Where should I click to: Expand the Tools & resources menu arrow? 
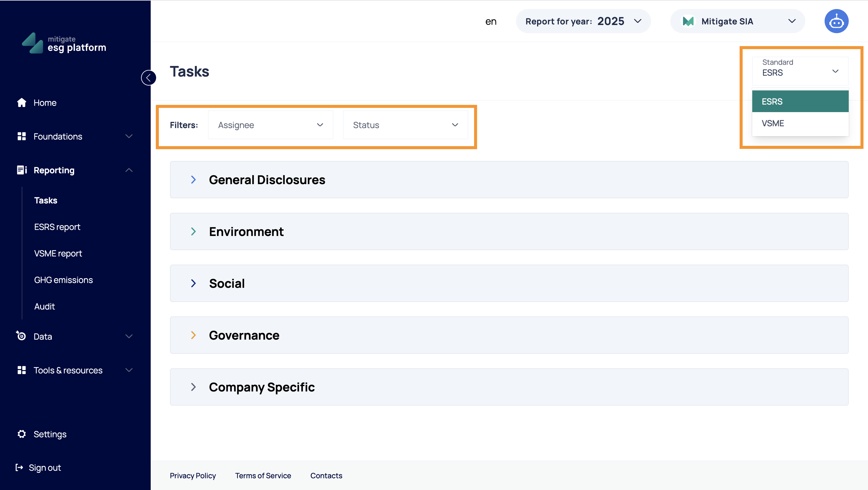pos(129,370)
